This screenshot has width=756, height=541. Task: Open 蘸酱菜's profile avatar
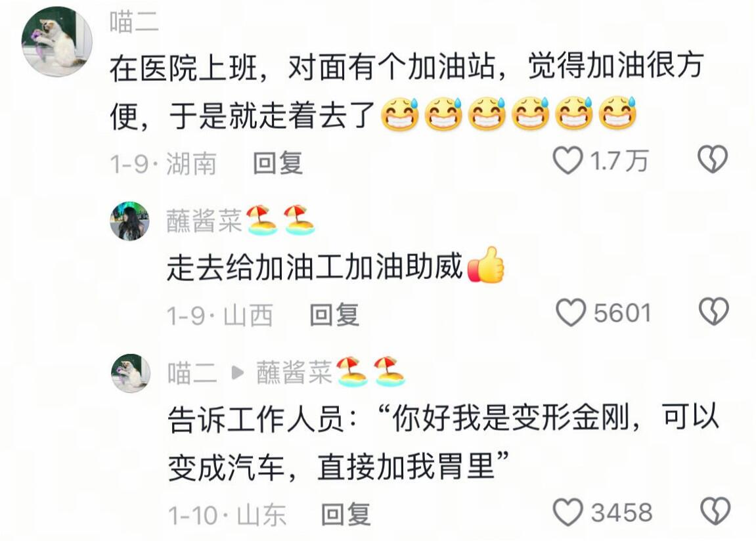point(129,221)
